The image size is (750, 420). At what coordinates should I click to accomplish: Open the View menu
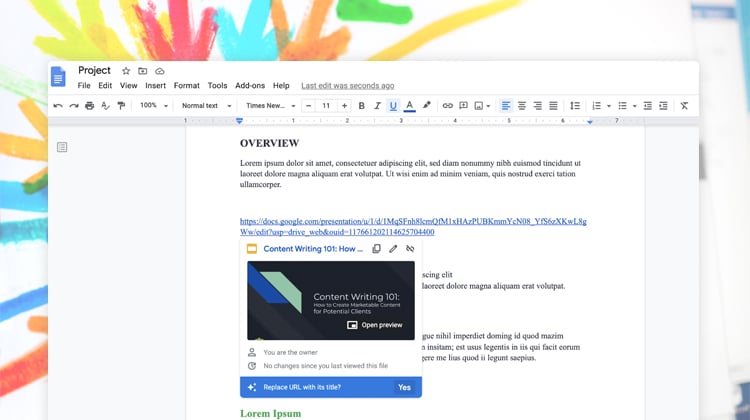click(x=128, y=86)
